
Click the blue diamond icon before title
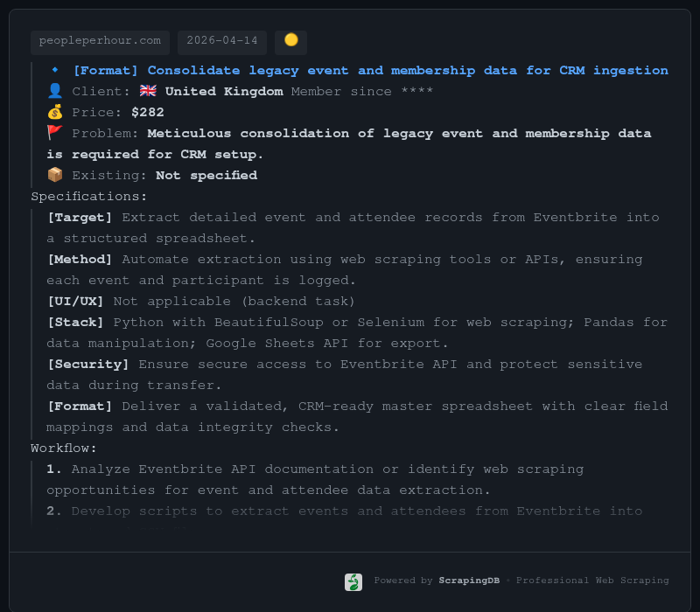pos(55,70)
